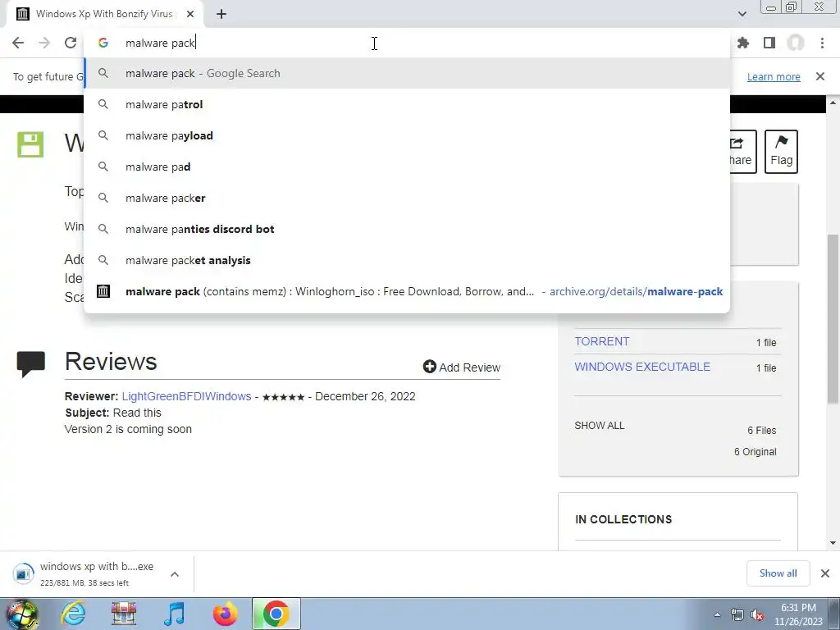Image resolution: width=840 pixels, height=630 pixels.
Task: Click the network tray icon
Action: (737, 615)
